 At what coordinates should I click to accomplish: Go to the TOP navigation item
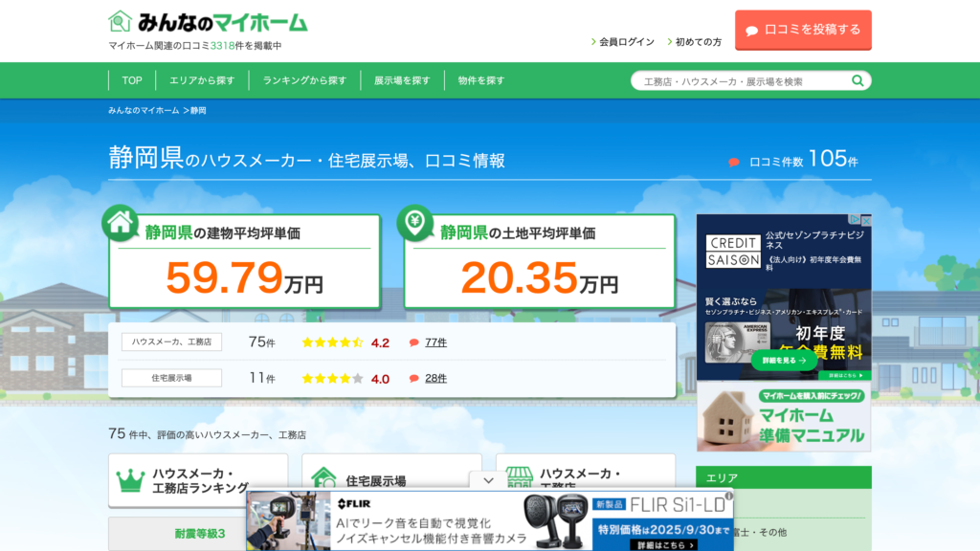[132, 80]
